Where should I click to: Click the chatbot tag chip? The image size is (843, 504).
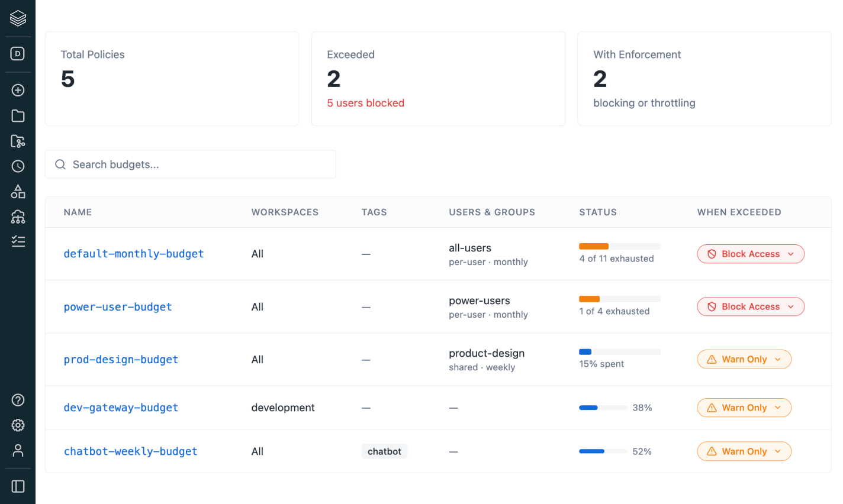(384, 451)
